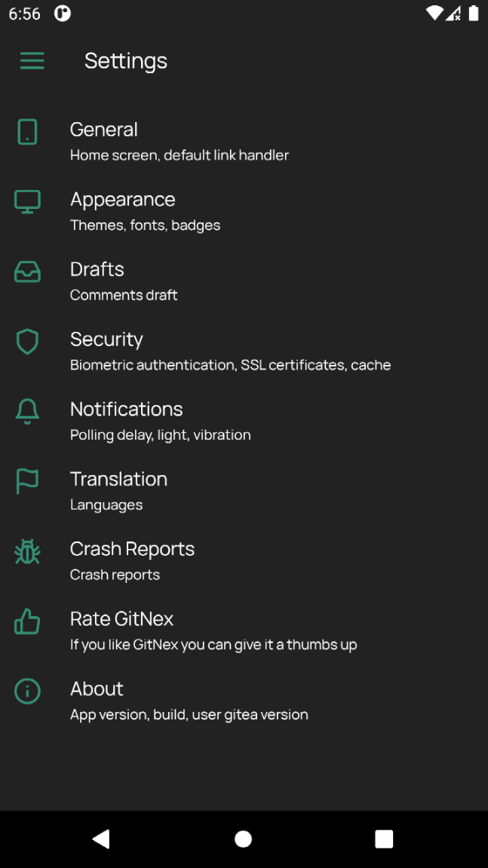Open General settings
This screenshot has height=868, width=488.
pos(179,141)
